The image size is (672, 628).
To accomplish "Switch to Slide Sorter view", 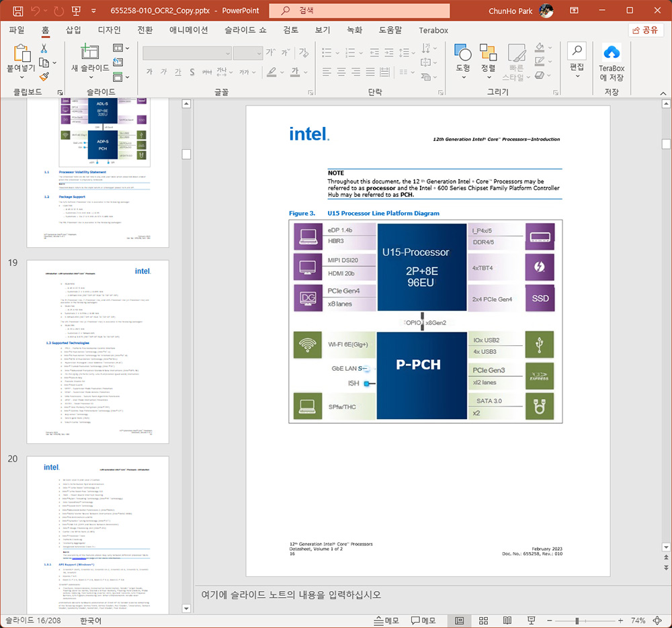I will point(483,621).
